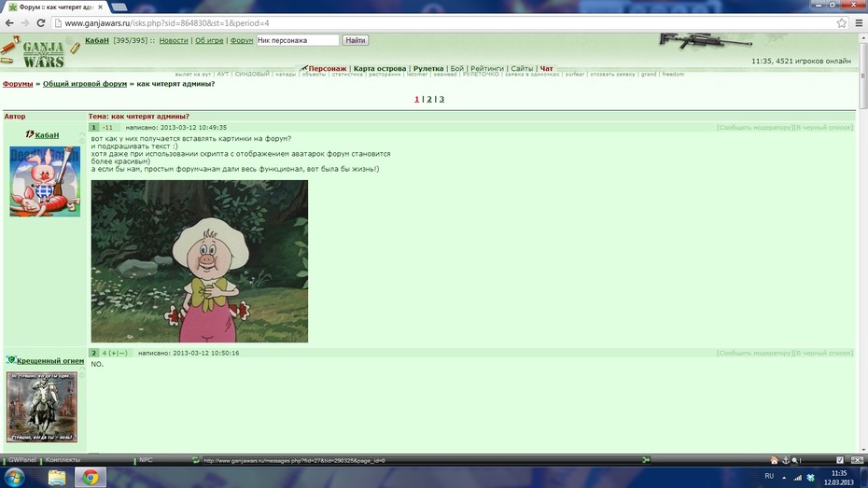This screenshot has width=868, height=488.
Task: Go back using the browser back arrow
Action: pyautogui.click(x=9, y=23)
